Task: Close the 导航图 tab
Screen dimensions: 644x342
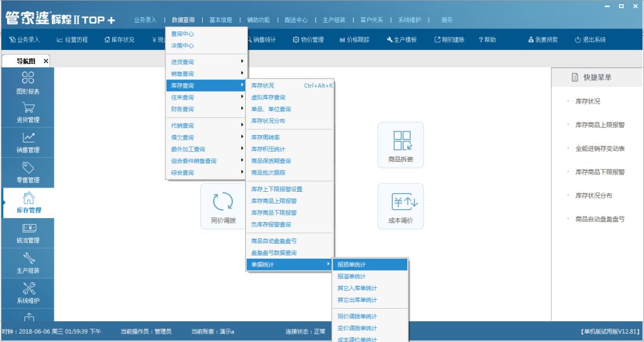Action: (46, 61)
